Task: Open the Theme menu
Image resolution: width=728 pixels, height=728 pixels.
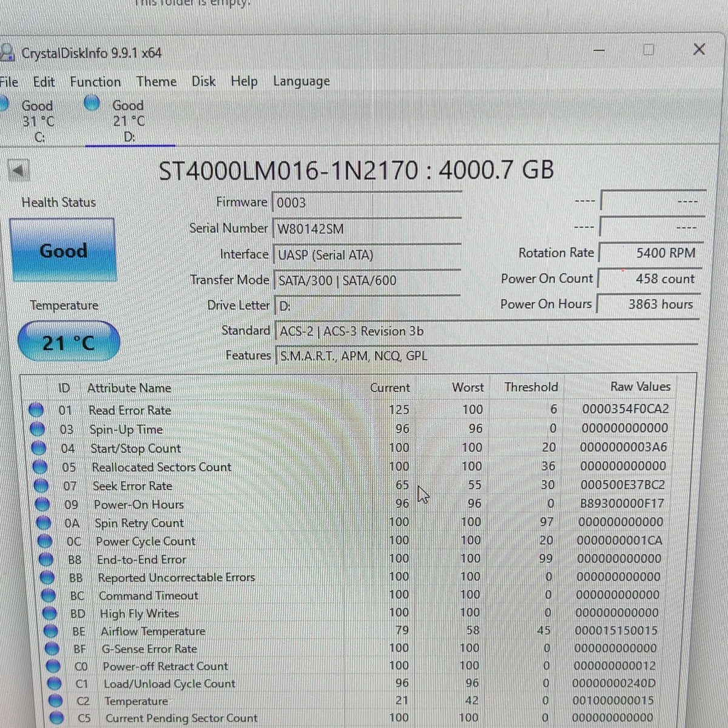Action: pos(157,81)
